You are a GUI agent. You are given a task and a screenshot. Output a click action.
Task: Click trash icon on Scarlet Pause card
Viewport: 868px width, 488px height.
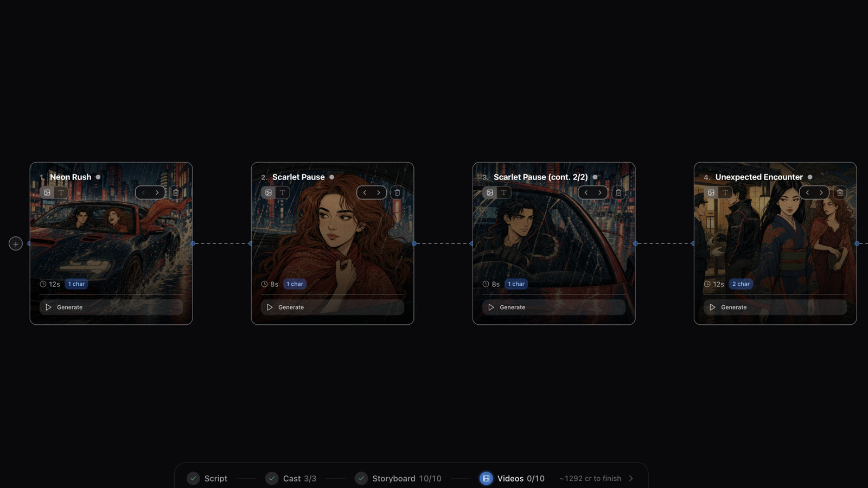[x=397, y=192]
